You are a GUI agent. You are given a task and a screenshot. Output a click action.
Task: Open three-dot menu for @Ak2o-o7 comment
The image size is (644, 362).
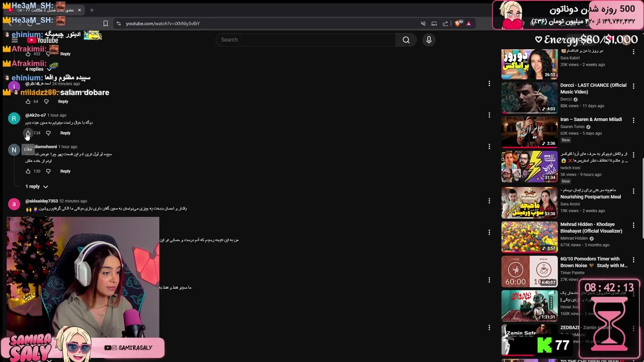coord(489,115)
